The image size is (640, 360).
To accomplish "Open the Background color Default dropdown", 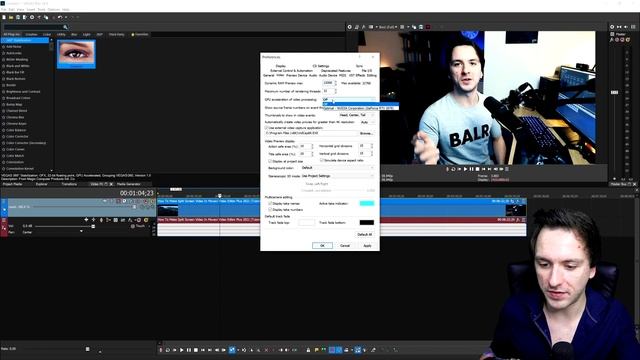I will [x=337, y=168].
